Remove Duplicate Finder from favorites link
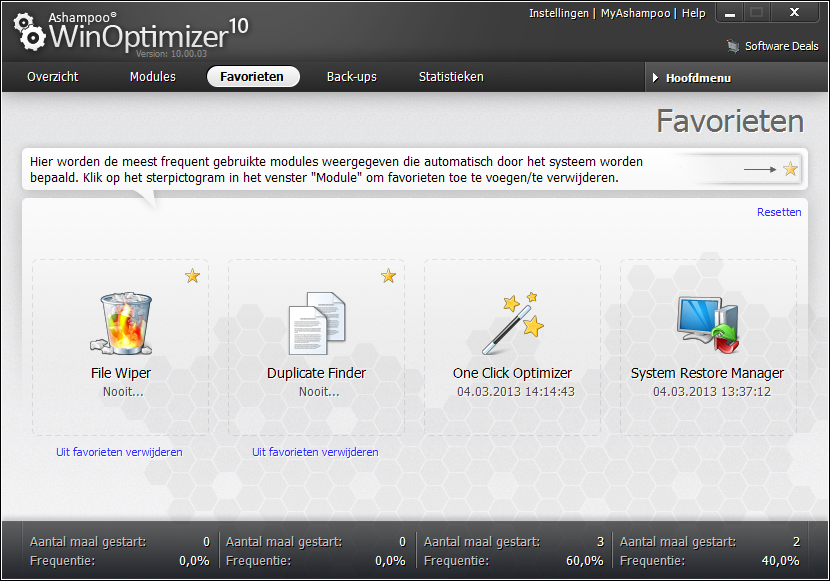830x581 pixels. 315,452
